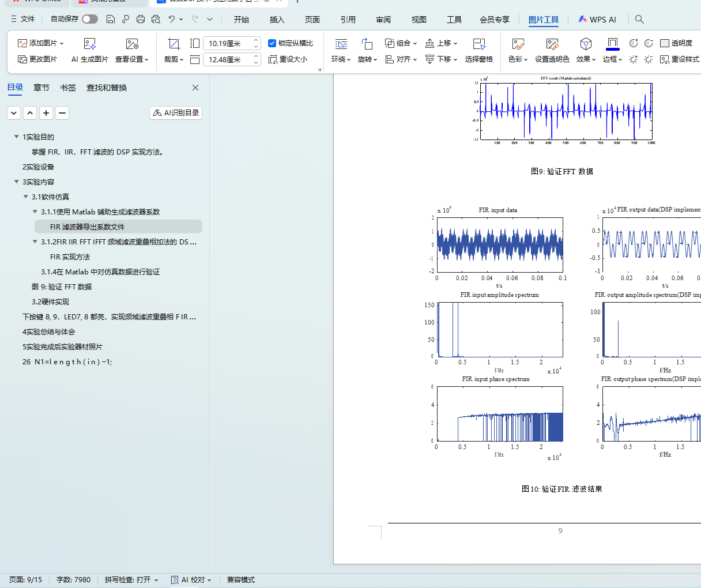Click the 重设大小 reset size icon
The image size is (701, 588).
coord(273,59)
